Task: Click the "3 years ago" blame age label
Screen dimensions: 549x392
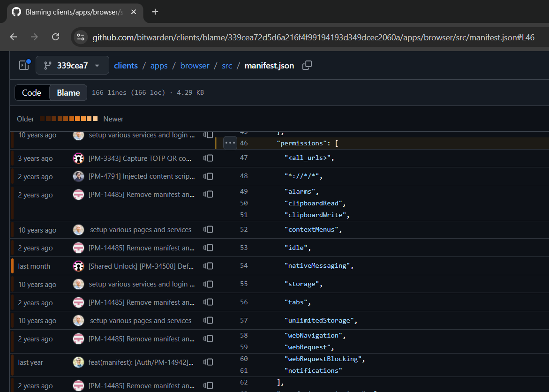Action: pos(35,158)
